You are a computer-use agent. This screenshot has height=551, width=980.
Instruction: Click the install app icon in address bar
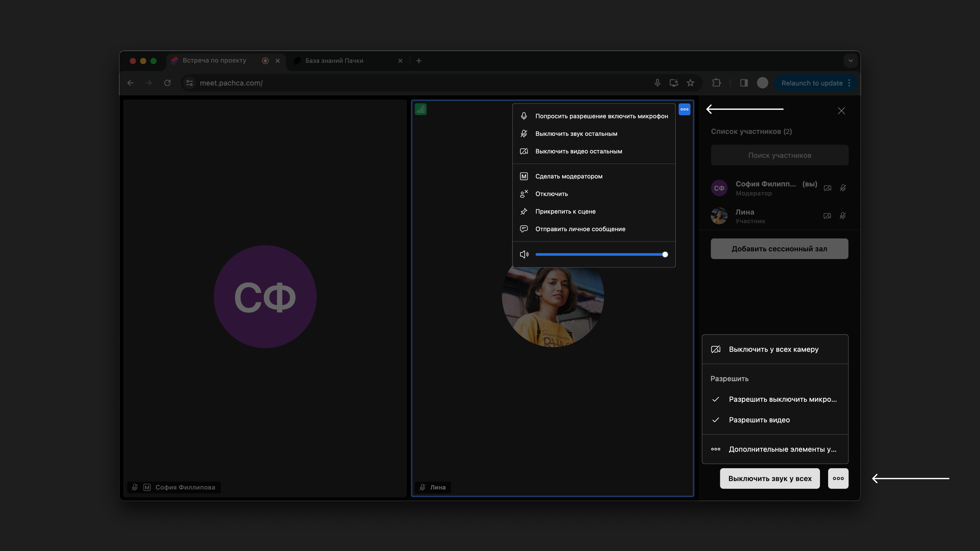coord(674,83)
